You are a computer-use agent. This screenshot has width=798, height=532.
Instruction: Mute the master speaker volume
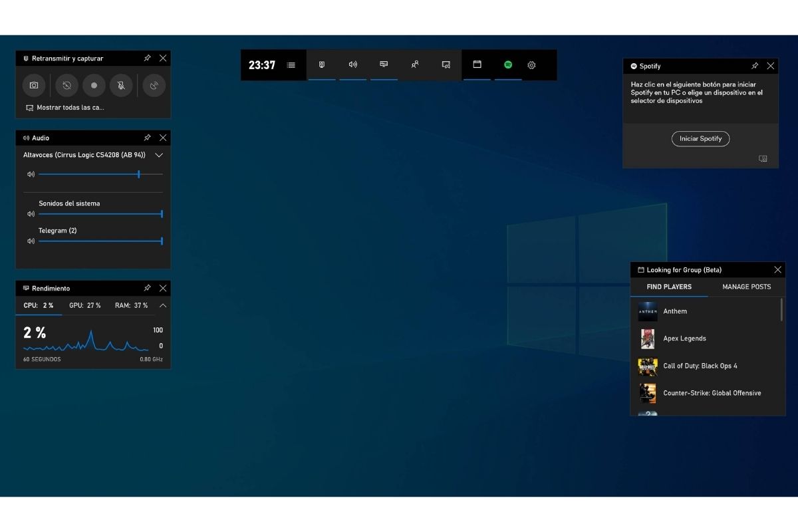tap(31, 174)
